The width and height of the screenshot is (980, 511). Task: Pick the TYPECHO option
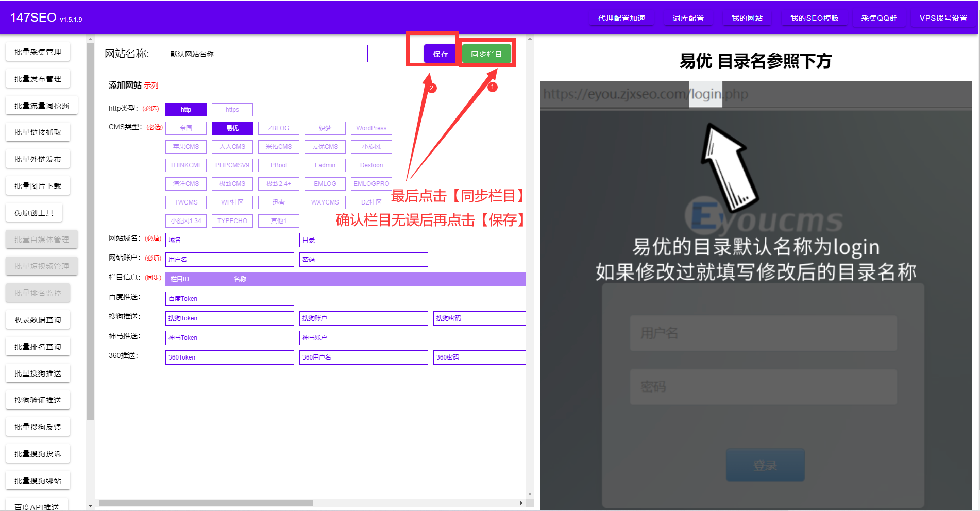click(232, 221)
